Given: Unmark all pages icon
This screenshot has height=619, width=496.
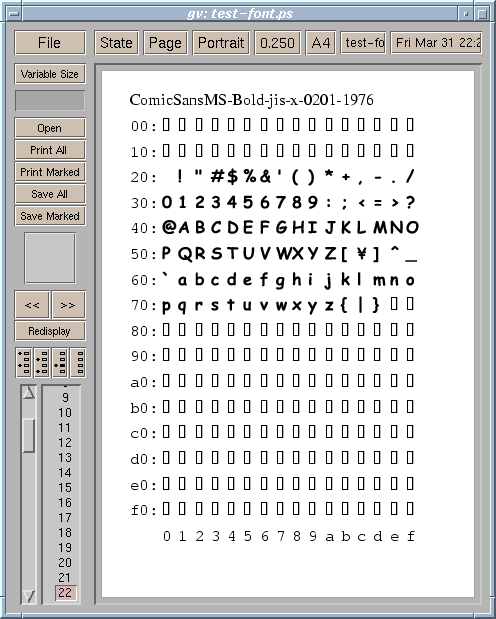Looking at the screenshot, I should (x=78, y=362).
